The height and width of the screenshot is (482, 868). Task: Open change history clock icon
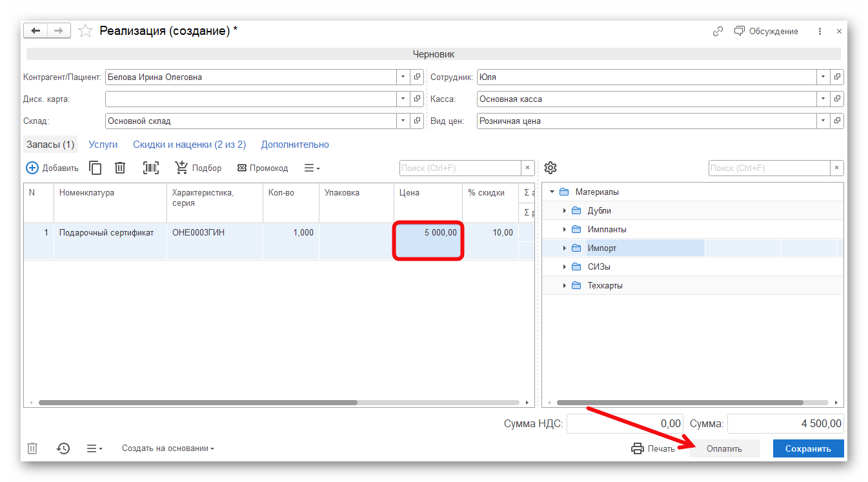tap(63, 448)
